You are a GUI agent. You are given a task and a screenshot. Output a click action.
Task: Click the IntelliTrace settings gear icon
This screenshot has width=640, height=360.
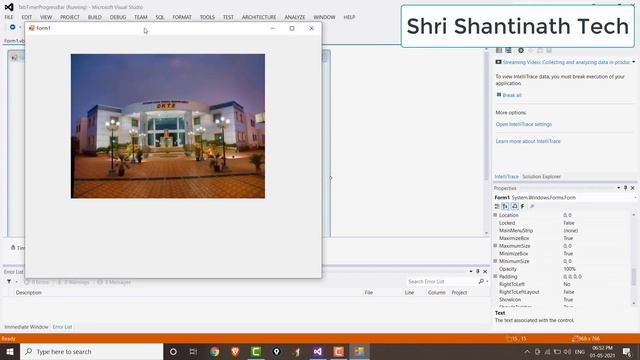pos(521,51)
